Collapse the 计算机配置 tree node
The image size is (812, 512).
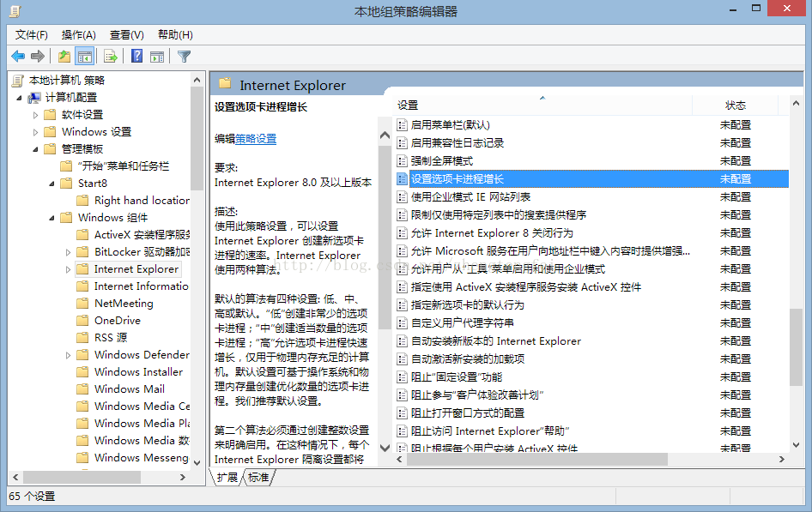19,98
